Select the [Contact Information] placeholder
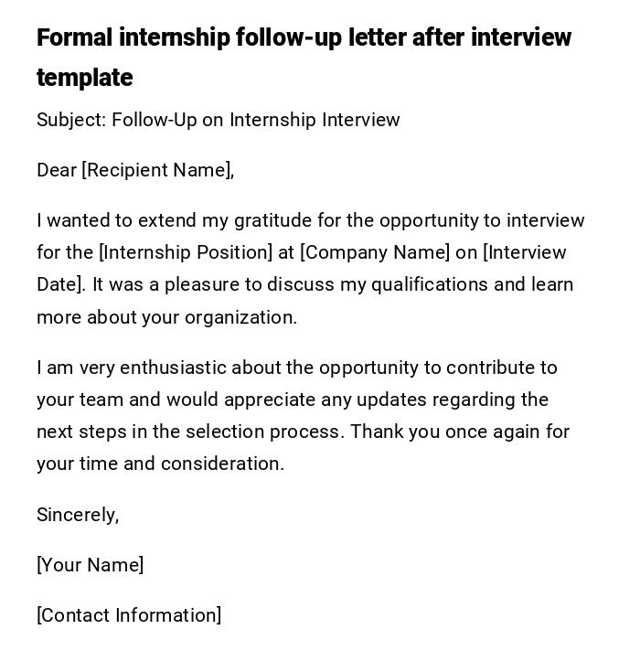This screenshot has height=672, width=640. (129, 615)
